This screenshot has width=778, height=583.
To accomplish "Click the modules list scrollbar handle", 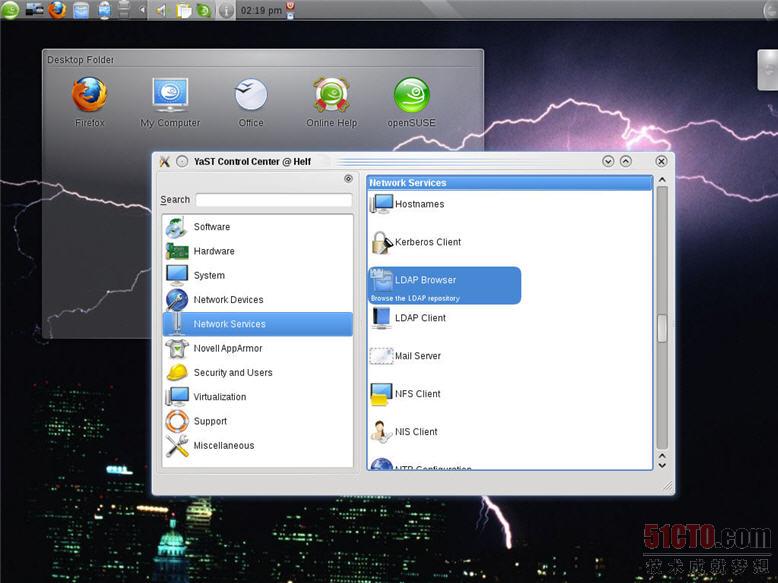I will coord(662,328).
